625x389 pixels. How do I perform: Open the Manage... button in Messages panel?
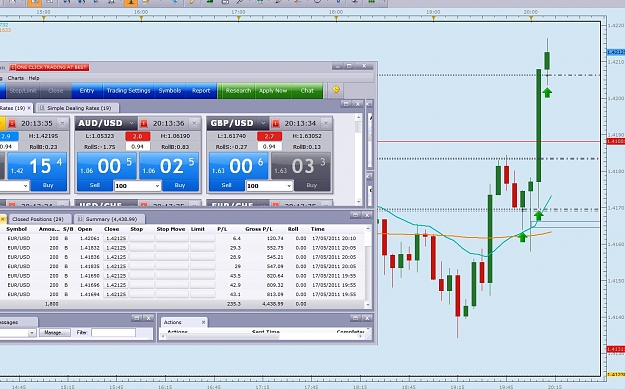click(x=54, y=332)
